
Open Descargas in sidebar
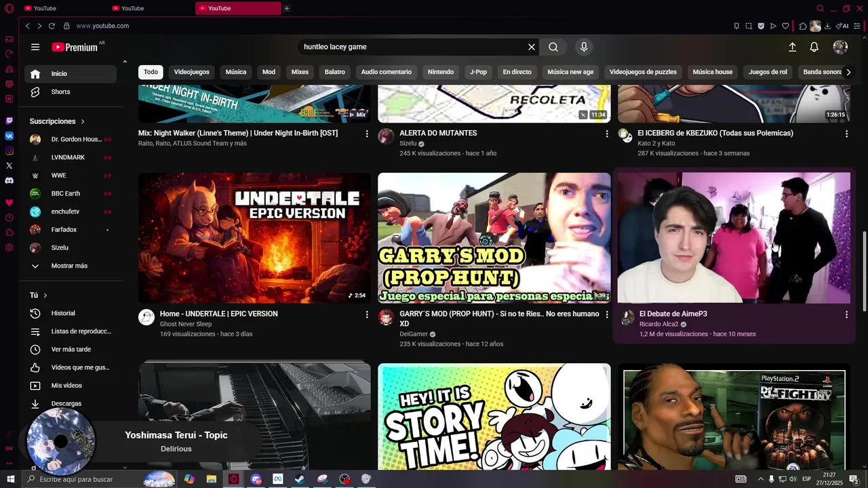pos(71,403)
